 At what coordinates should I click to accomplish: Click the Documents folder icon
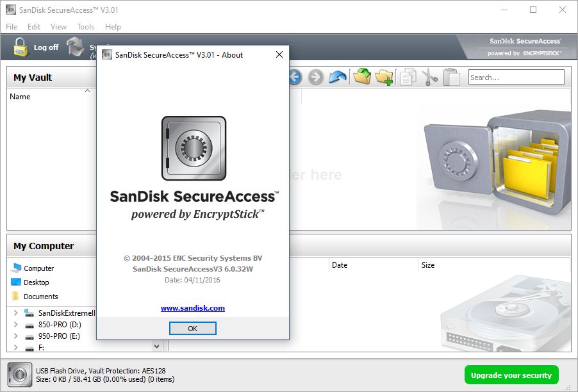(15, 296)
